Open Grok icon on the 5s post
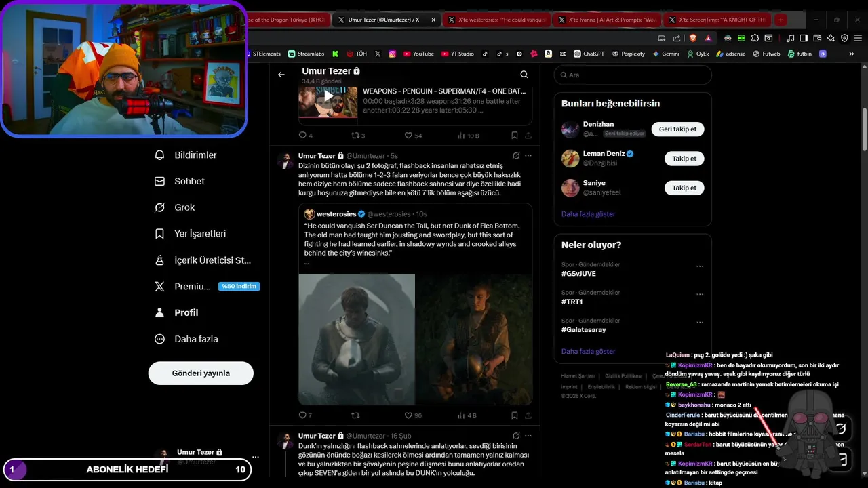Viewport: 868px width, 488px height. pyautogui.click(x=516, y=156)
